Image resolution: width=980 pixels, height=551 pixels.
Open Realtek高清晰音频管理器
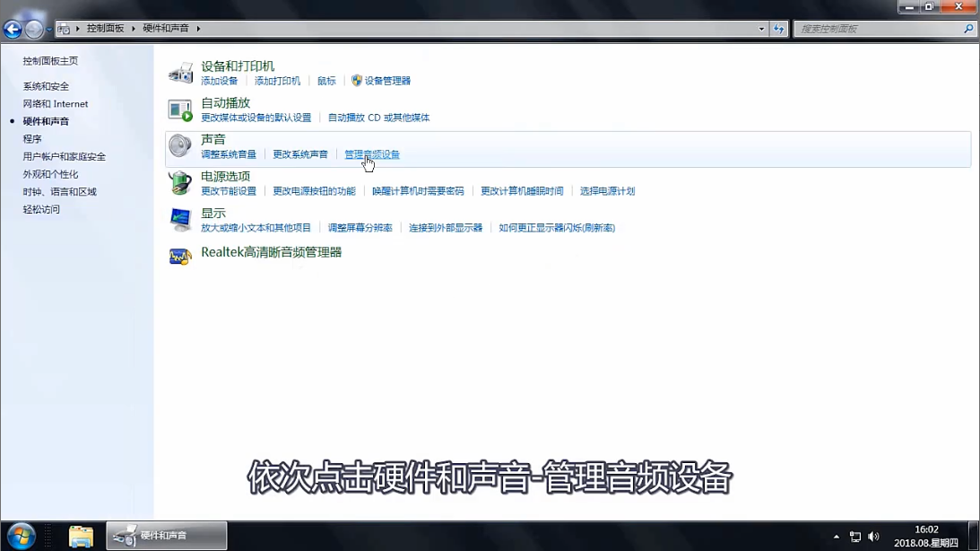point(272,252)
